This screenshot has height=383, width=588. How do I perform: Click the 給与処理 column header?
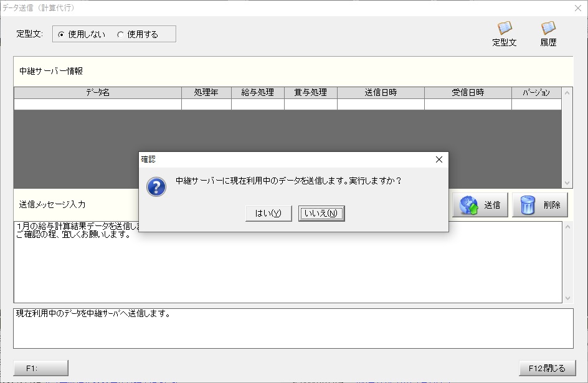[258, 93]
